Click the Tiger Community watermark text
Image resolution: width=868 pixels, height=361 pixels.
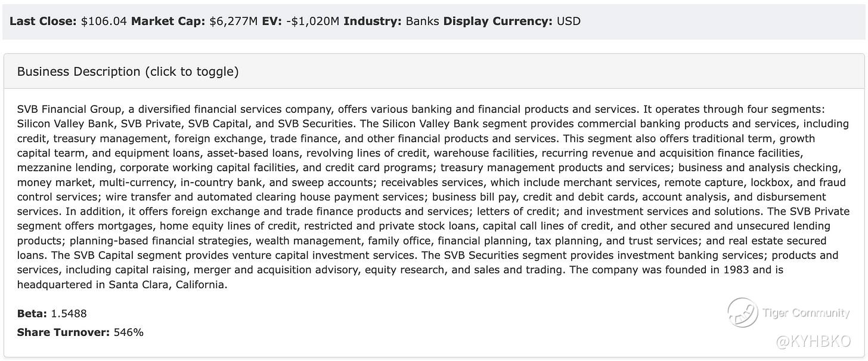point(806,313)
